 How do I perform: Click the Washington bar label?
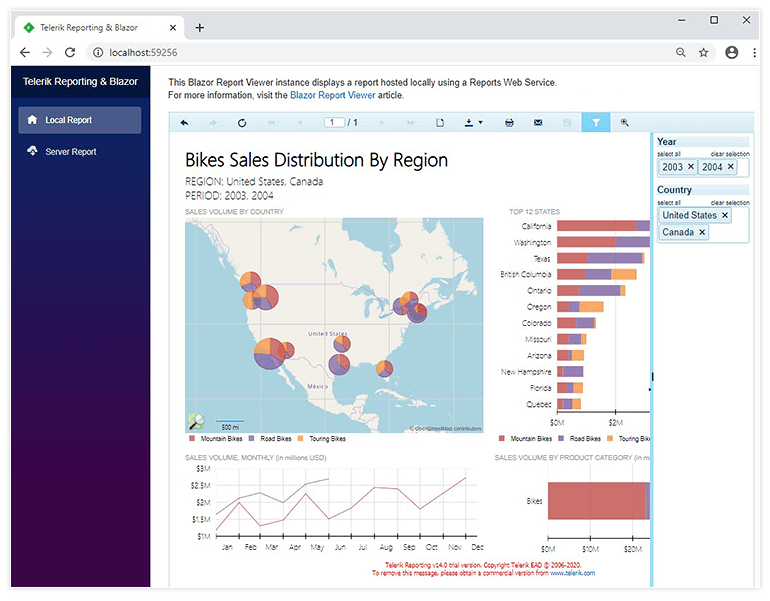[x=532, y=243]
